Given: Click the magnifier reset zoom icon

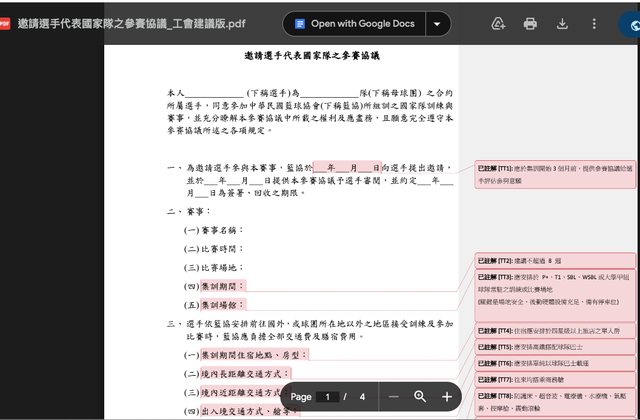Looking at the screenshot, I should point(420,397).
